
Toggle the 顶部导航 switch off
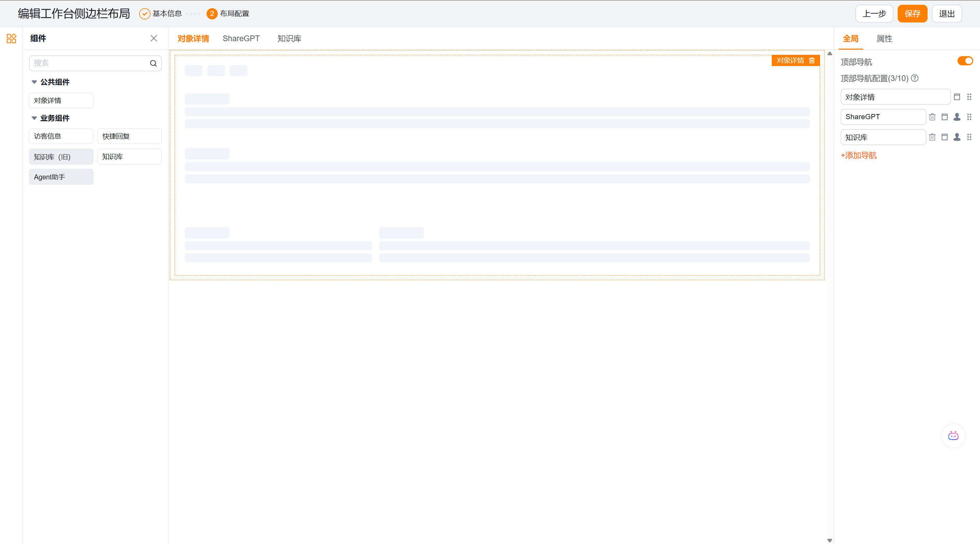coord(965,61)
